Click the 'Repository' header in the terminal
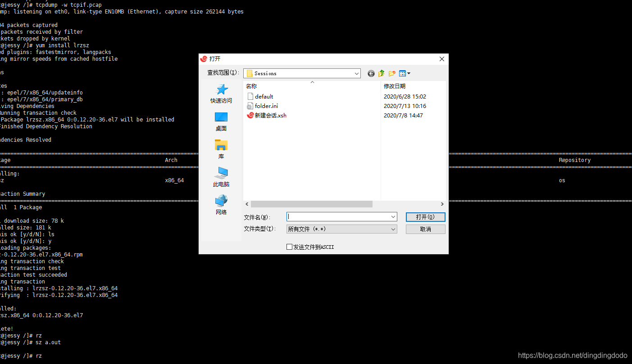Image resolution: width=632 pixels, height=364 pixels. point(574,160)
